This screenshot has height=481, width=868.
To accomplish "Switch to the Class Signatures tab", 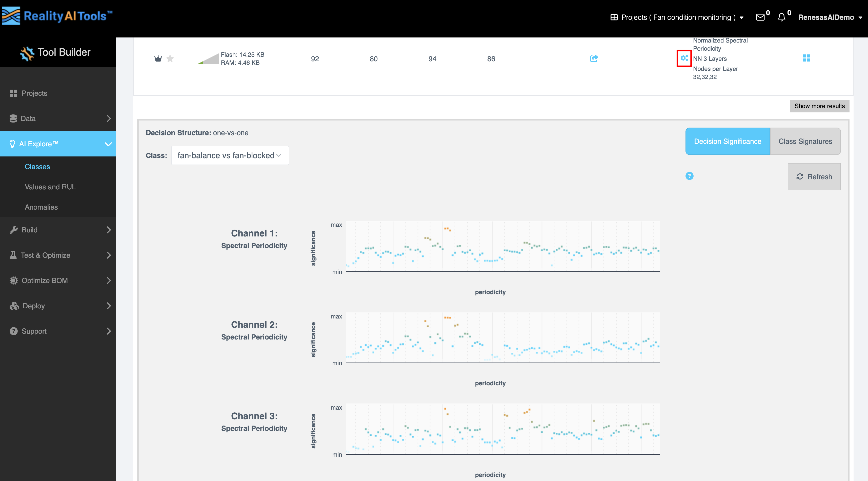I will 805,141.
